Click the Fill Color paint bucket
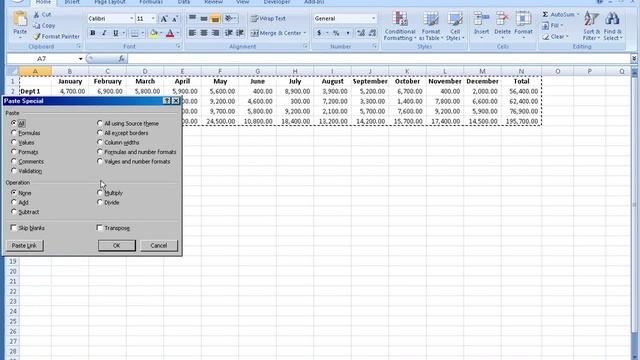This screenshot has height=360, width=640. pyautogui.click(x=153, y=33)
